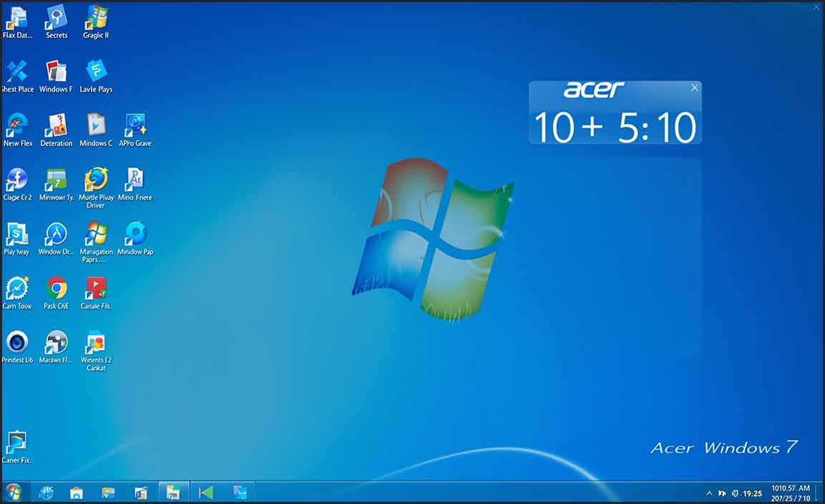Select the Deteration desktop icon

pyautogui.click(x=57, y=130)
